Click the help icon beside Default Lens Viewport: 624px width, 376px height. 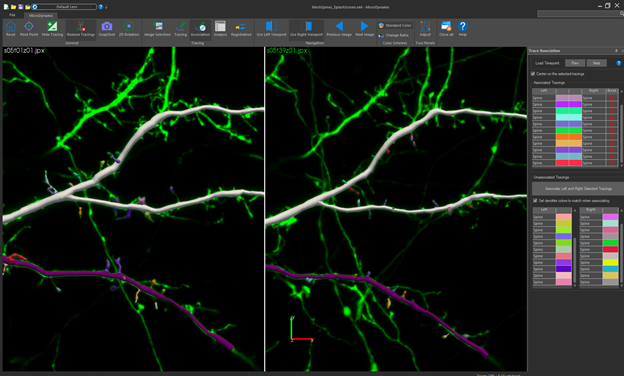(101, 7)
